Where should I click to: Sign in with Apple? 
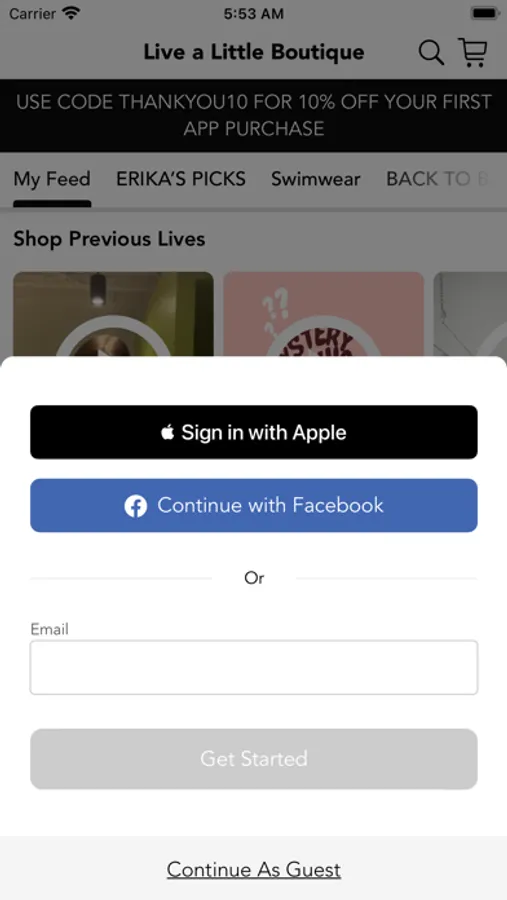coord(254,432)
